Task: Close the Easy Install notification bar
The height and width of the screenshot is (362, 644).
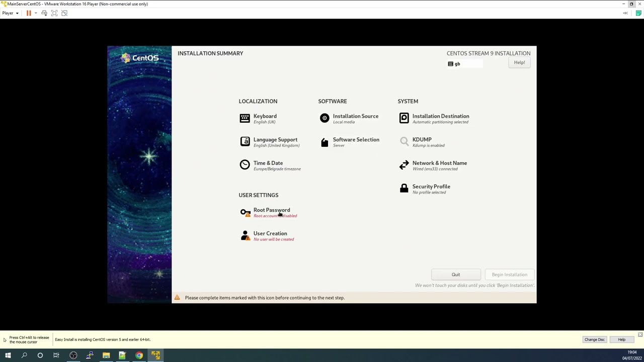Action: pyautogui.click(x=640, y=334)
